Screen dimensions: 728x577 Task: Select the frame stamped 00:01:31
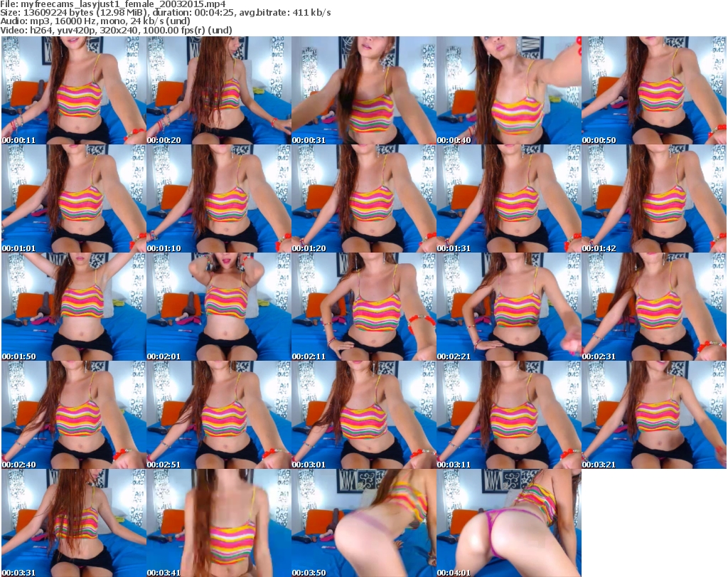509,198
